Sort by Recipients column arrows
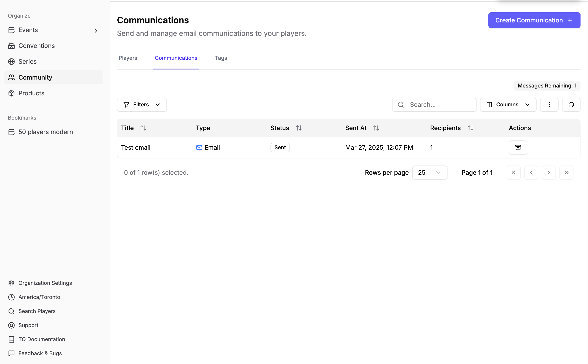Image resolution: width=588 pixels, height=364 pixels. tap(470, 128)
